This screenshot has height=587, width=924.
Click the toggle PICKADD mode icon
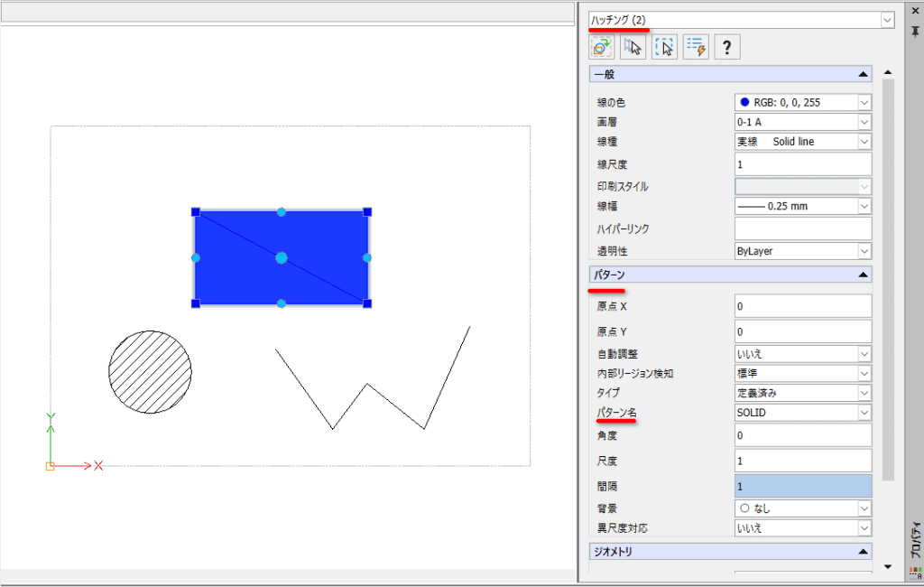coord(601,47)
